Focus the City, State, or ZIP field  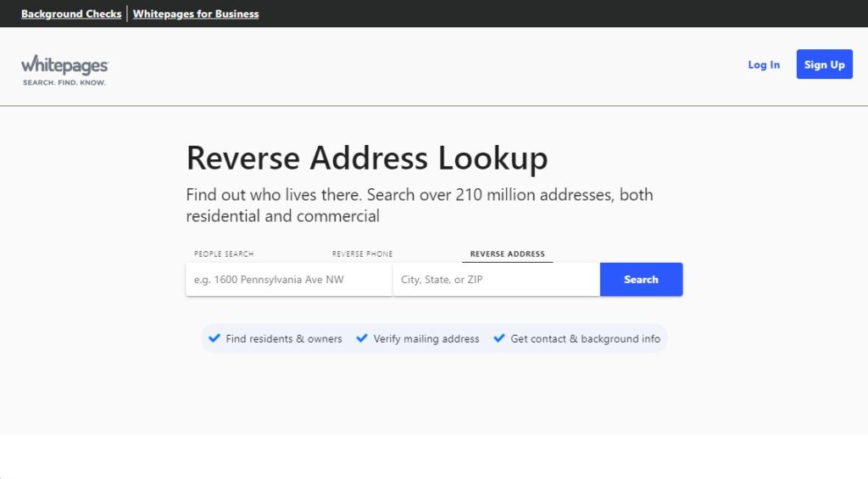coord(497,280)
